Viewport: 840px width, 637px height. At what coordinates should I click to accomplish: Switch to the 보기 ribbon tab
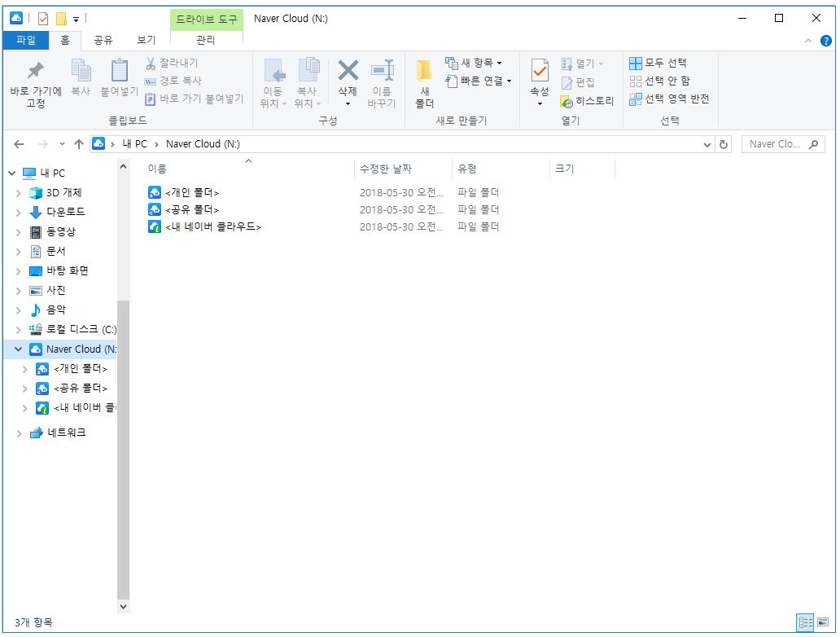(147, 40)
